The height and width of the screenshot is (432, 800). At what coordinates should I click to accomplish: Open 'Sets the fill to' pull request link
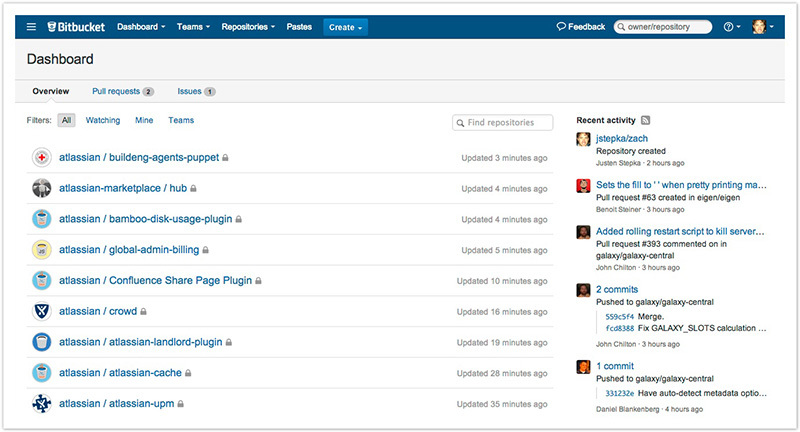pyautogui.click(x=681, y=185)
